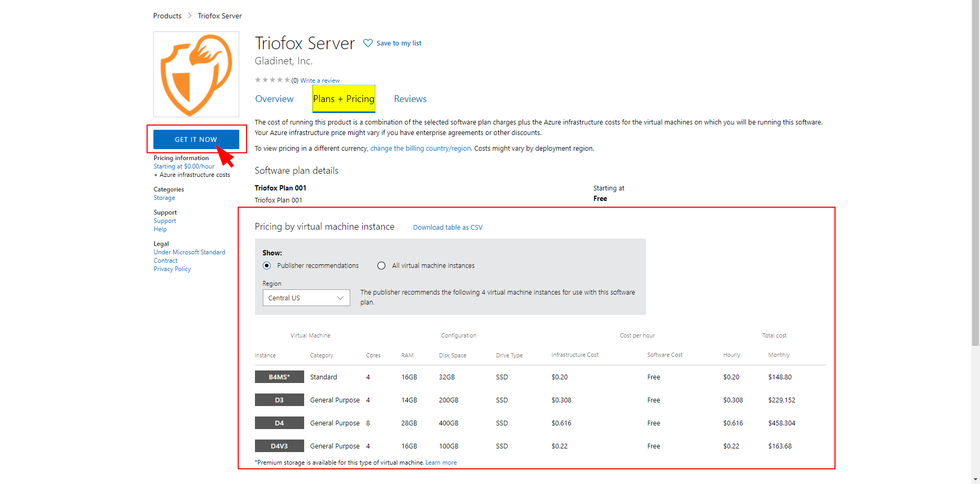Click Starting at $0.00/hour pricing link
The image size is (980, 484).
coord(184,166)
